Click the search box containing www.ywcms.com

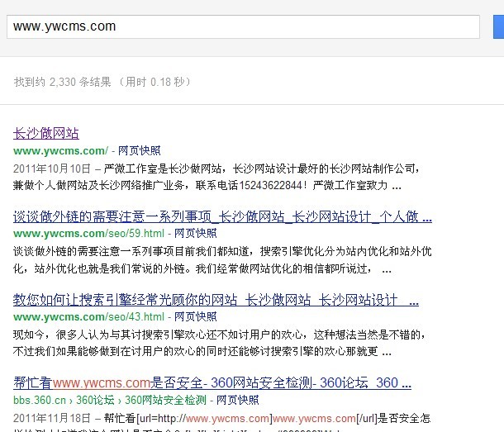pos(244,26)
